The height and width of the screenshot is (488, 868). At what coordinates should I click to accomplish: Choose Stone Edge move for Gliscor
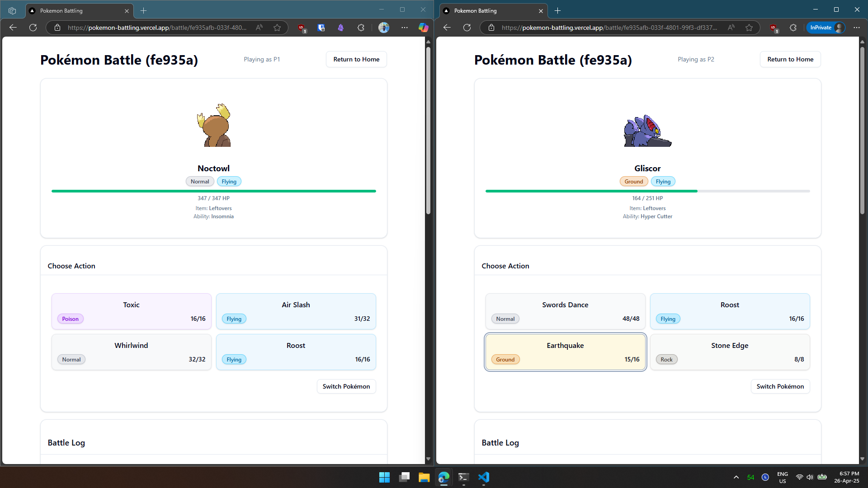(x=730, y=352)
